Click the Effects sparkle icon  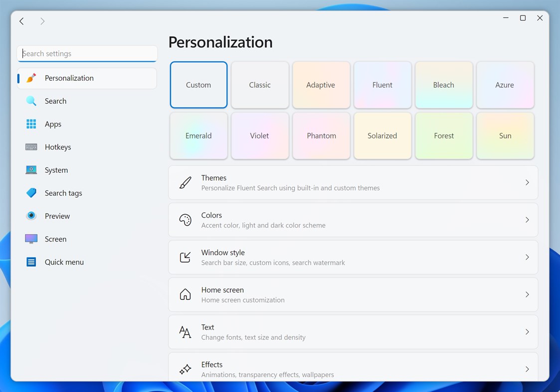coord(185,369)
